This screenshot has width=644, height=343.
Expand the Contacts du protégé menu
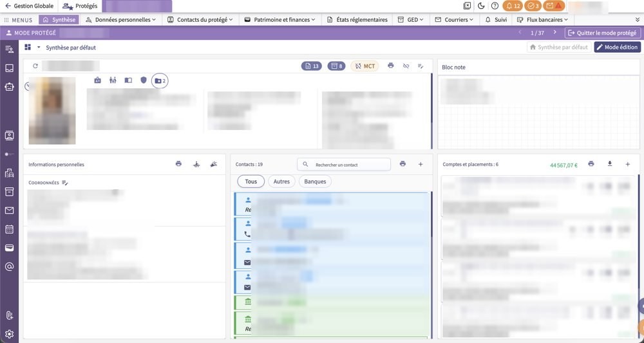click(200, 20)
